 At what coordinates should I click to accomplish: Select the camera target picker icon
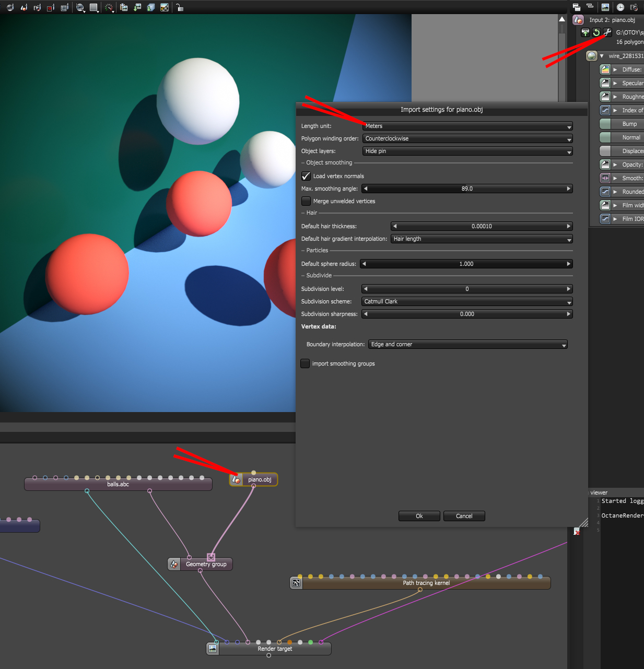click(x=38, y=7)
